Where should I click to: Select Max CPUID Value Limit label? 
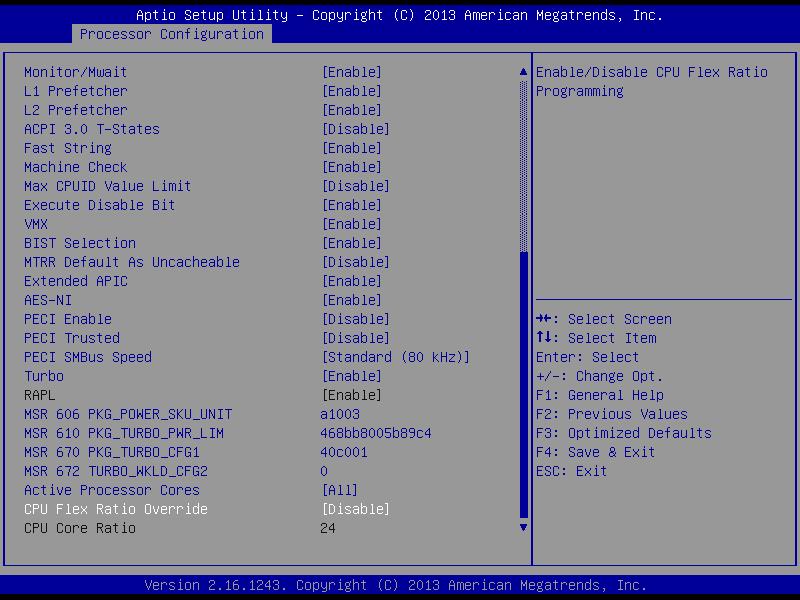click(108, 186)
